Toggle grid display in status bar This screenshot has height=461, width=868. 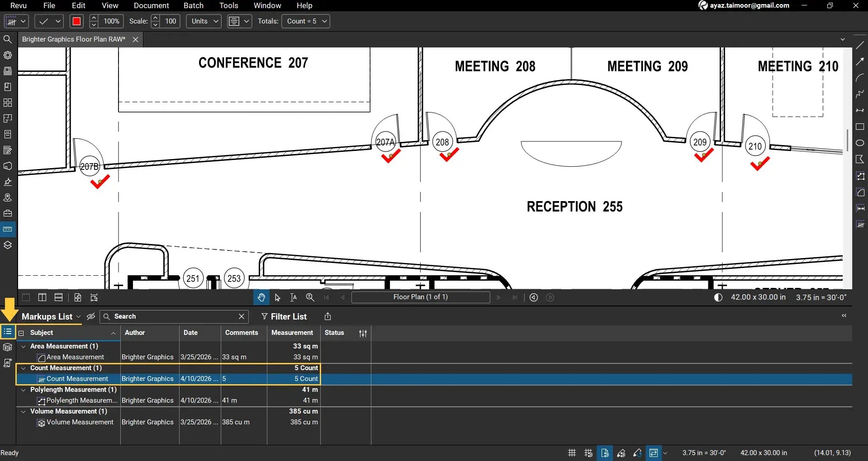point(572,453)
